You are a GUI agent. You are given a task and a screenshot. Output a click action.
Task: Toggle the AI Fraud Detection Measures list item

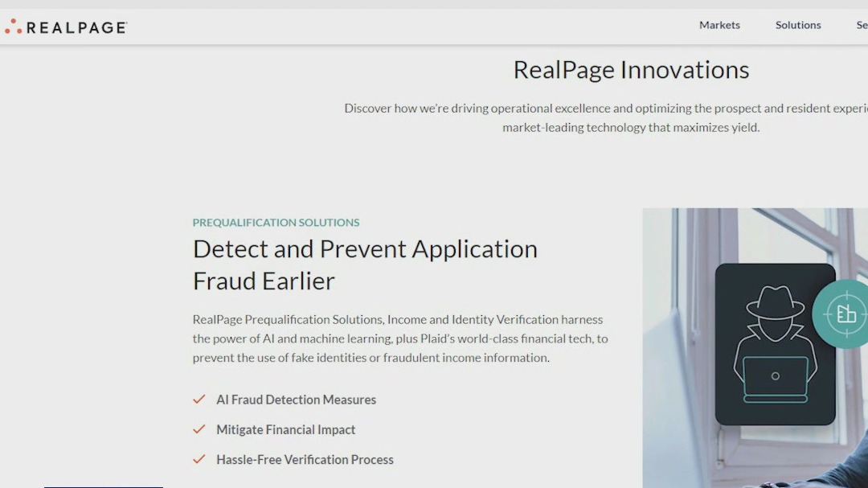pyautogui.click(x=296, y=399)
